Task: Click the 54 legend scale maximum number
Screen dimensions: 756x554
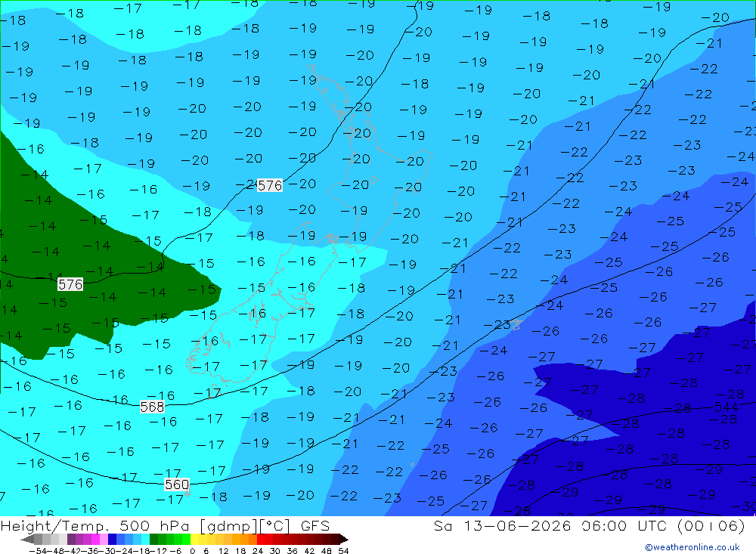Action: point(343,551)
